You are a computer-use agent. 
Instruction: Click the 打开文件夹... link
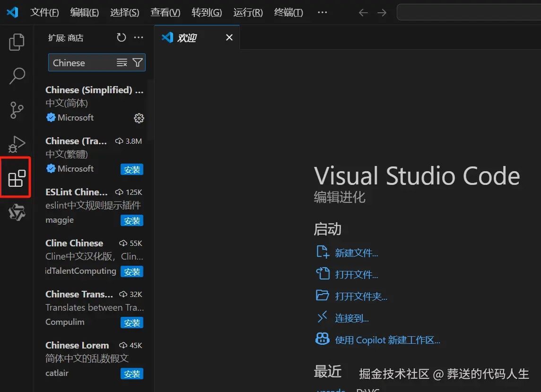pyautogui.click(x=361, y=296)
